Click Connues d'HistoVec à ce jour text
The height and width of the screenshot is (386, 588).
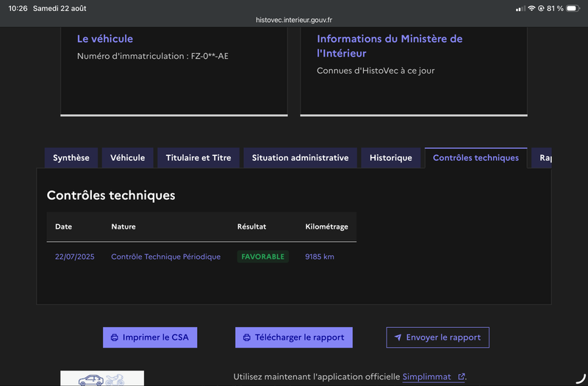[376, 71]
